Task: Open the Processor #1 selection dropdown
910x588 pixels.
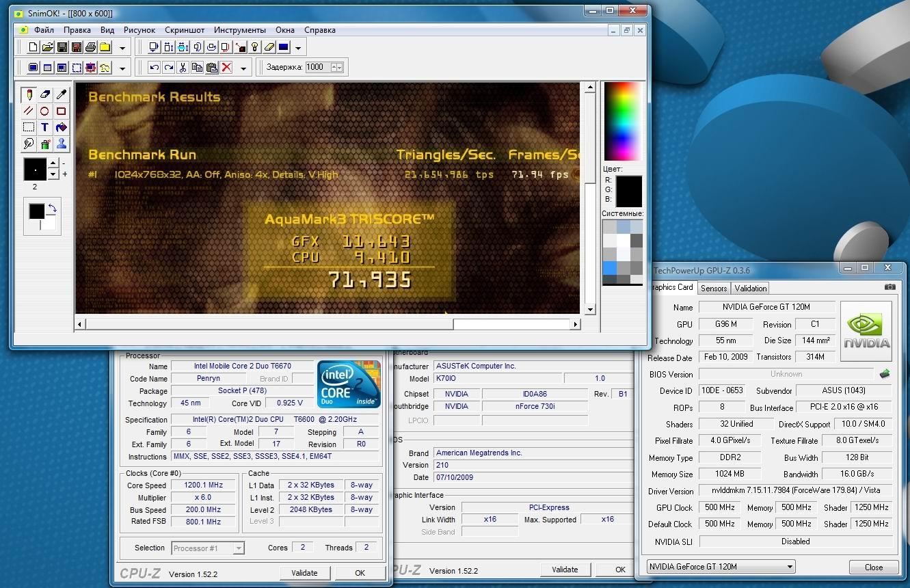Action: [x=238, y=548]
